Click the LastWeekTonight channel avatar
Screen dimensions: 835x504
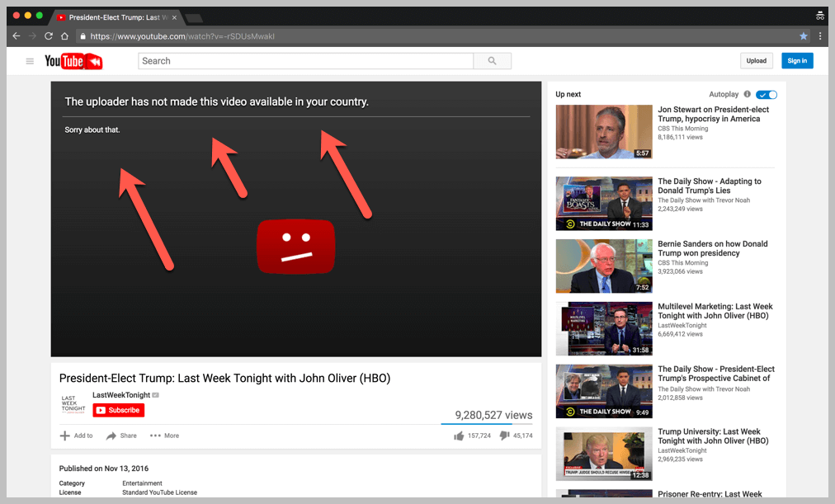[73, 404]
